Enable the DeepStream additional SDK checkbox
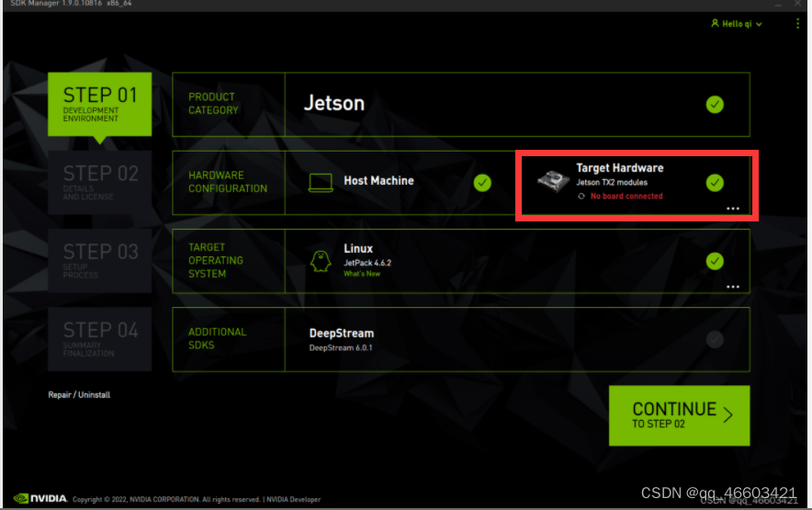Viewport: 812px width, 510px height. [715, 339]
